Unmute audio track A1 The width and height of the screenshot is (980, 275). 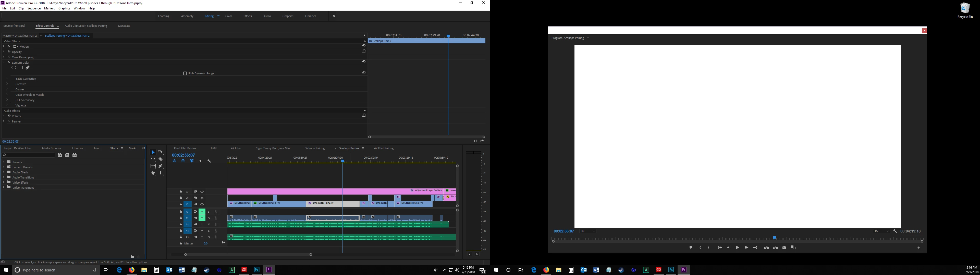coord(202,212)
